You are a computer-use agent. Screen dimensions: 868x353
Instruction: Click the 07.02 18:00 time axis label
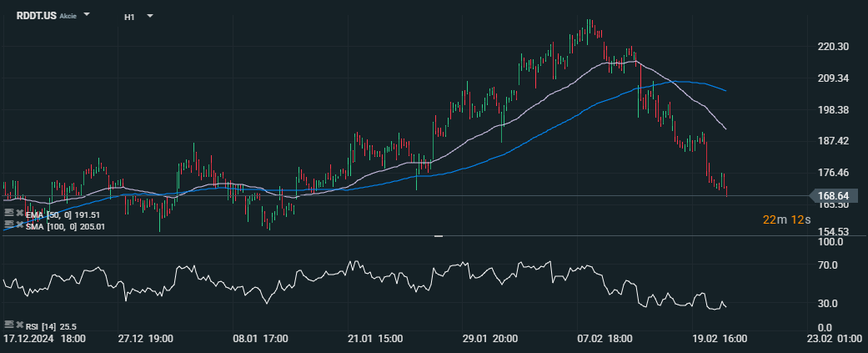605,339
